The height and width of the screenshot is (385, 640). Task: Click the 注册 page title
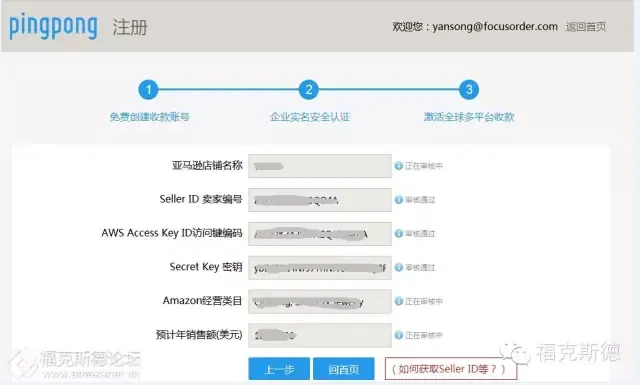pos(130,27)
